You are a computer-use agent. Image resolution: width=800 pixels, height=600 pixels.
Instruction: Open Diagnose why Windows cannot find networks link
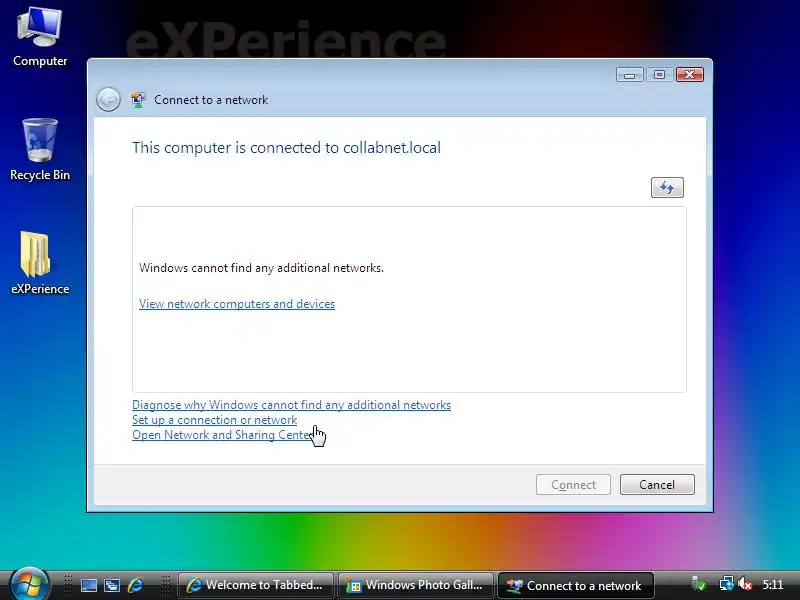click(291, 405)
